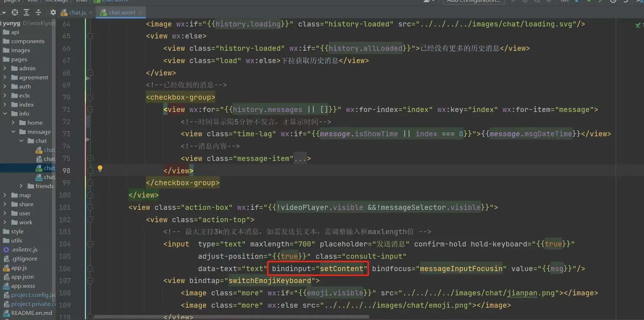Open README.en.md file

28,313
